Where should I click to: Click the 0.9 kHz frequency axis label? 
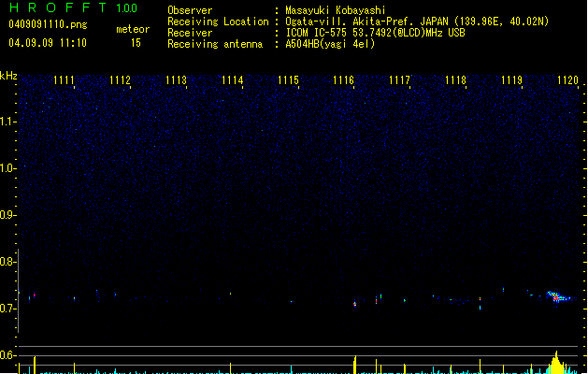coord(8,215)
